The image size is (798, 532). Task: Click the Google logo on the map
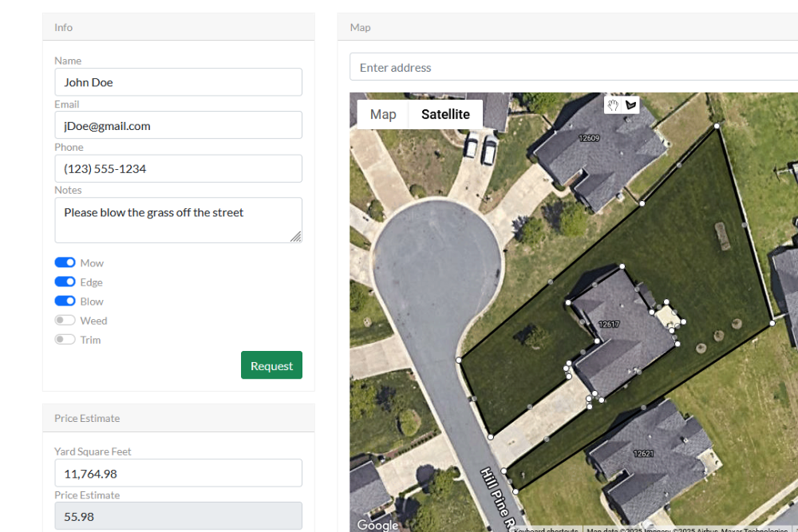377,525
